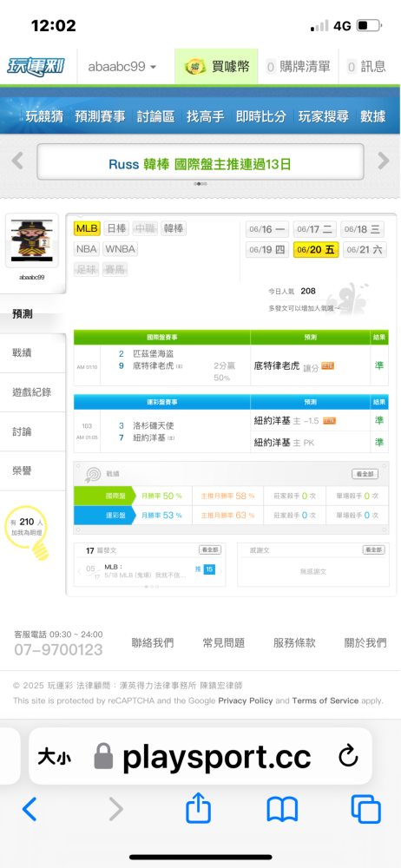Select the 韓棒 league tab
401x868 pixels.
[x=174, y=228]
